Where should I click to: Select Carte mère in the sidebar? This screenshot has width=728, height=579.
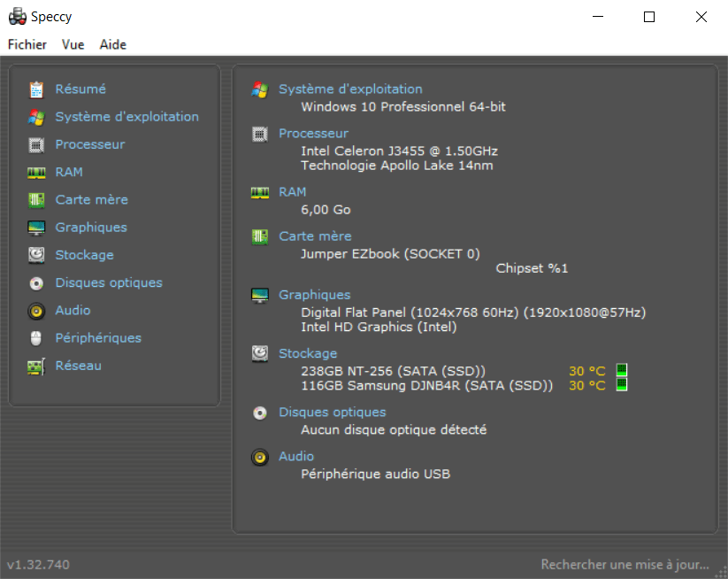point(91,200)
